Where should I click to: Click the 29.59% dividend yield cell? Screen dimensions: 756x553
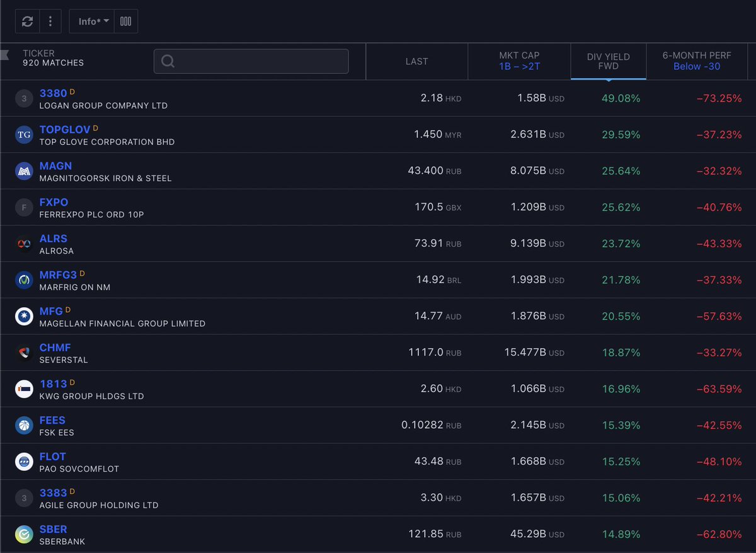(x=621, y=135)
